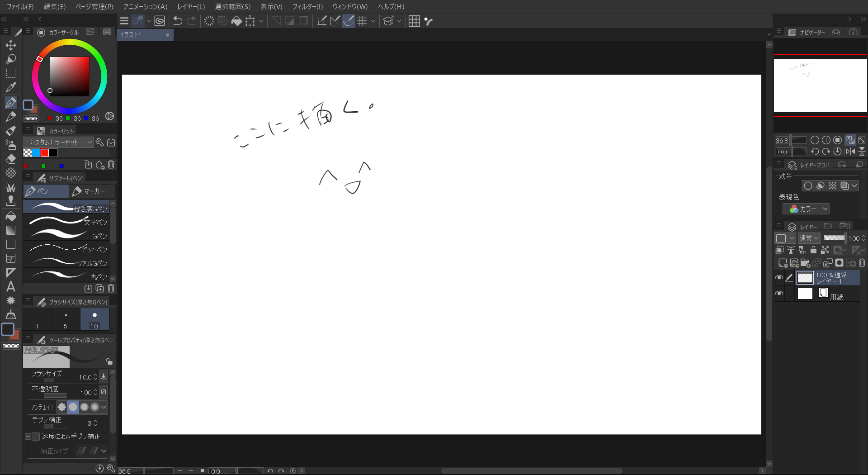Click Navigator canvas thumbnail
The width and height of the screenshot is (868, 475).
tap(820, 85)
